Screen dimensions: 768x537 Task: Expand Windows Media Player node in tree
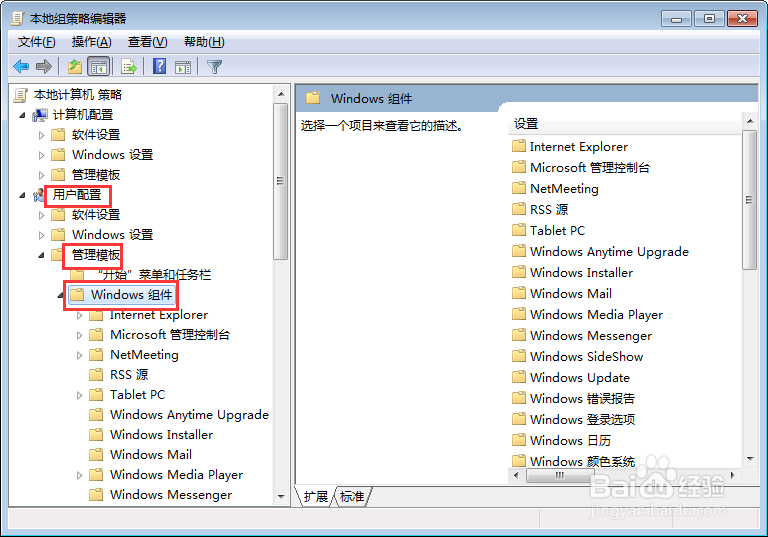[x=79, y=475]
